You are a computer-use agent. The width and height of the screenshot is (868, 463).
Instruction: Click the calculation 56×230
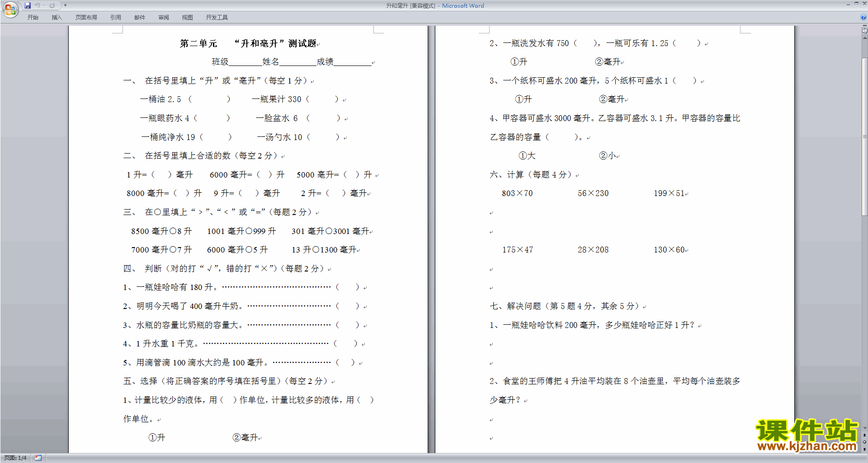593,193
